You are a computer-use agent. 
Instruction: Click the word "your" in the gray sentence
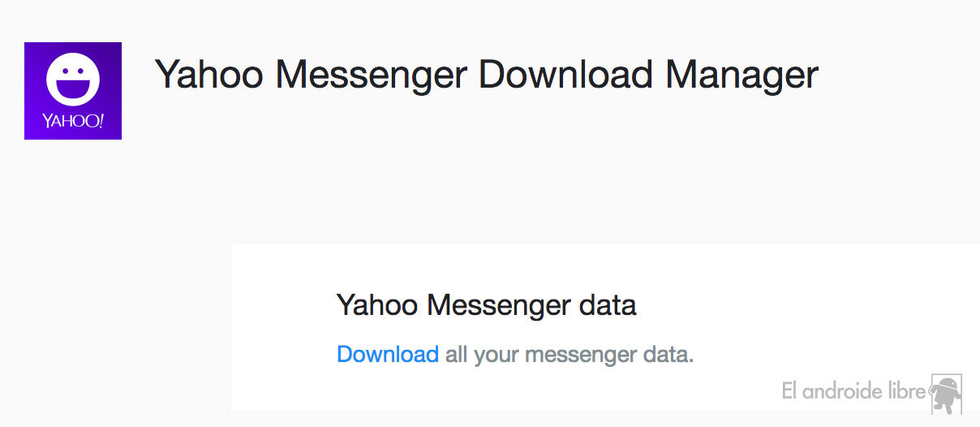point(494,355)
